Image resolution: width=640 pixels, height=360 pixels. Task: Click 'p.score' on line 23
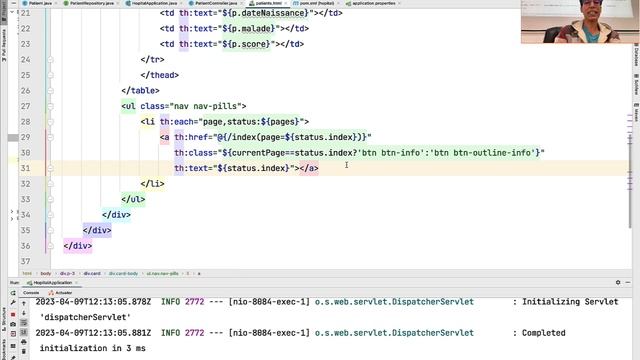[x=249, y=44]
